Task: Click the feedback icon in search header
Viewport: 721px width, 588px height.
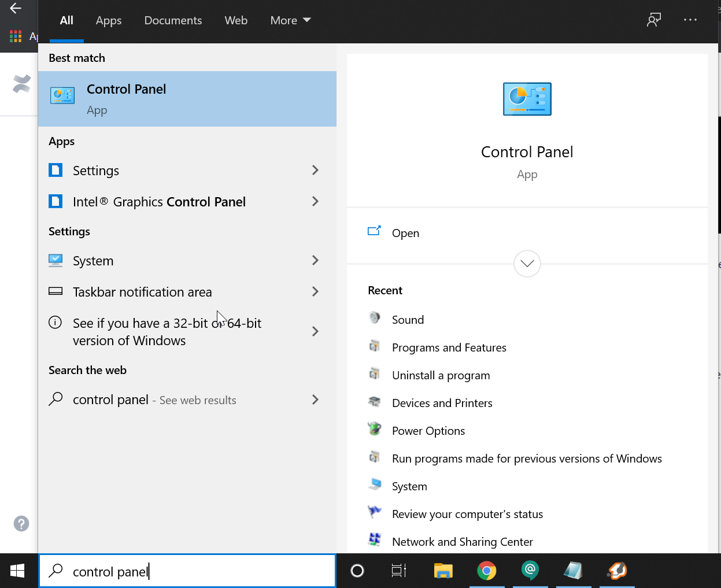Action: coord(654,20)
